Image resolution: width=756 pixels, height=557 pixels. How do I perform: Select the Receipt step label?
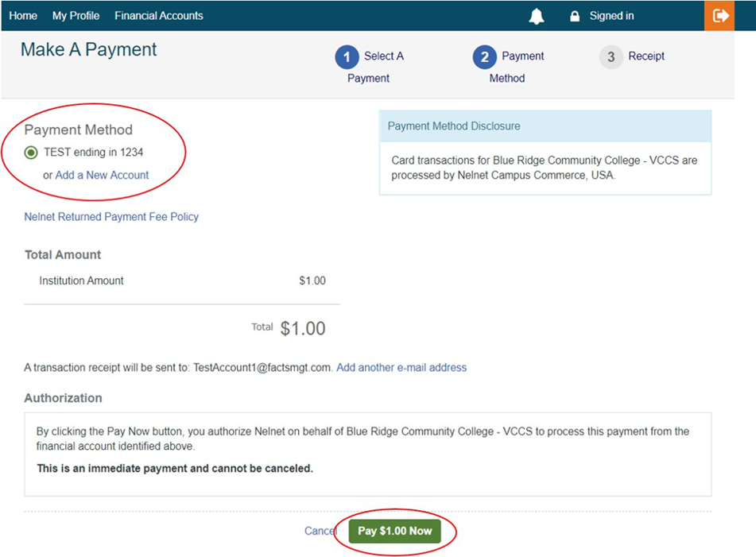(646, 56)
